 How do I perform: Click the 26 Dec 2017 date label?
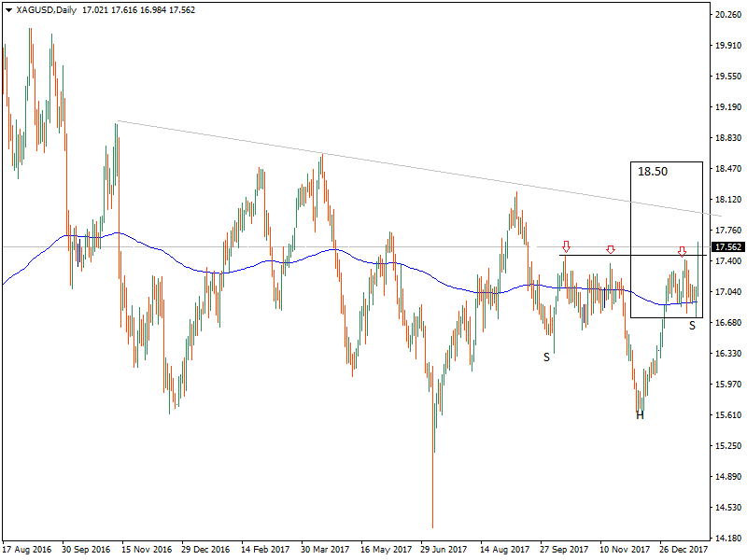684,550
